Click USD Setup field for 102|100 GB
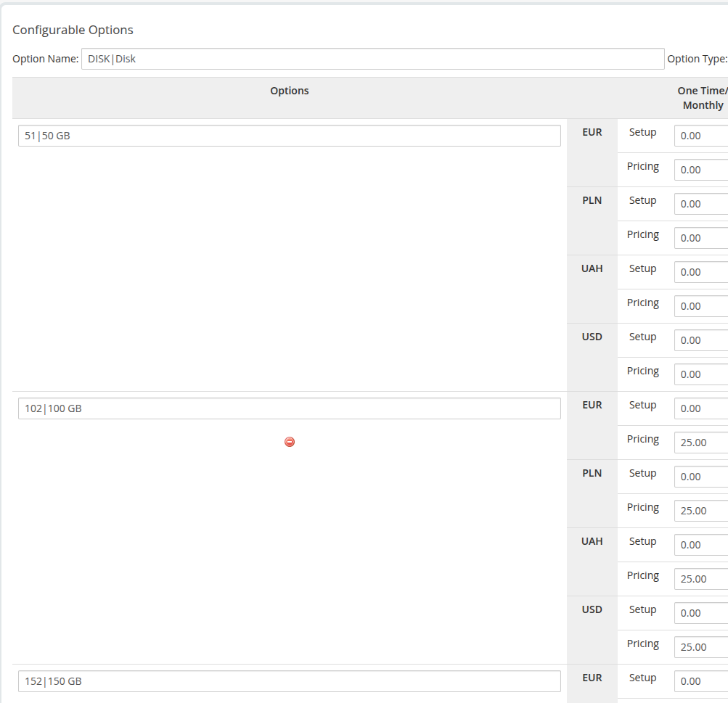Viewport: 728px width, 703px height. pyautogui.click(x=701, y=613)
